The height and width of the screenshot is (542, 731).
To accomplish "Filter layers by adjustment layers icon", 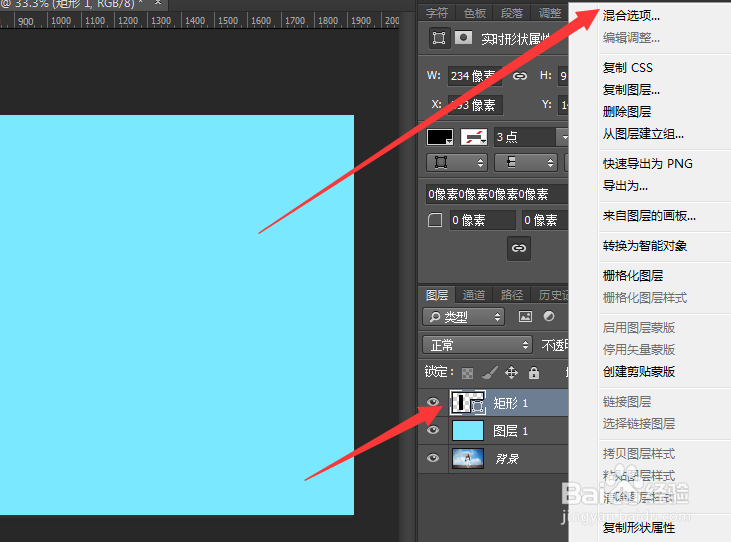I will 549,316.
